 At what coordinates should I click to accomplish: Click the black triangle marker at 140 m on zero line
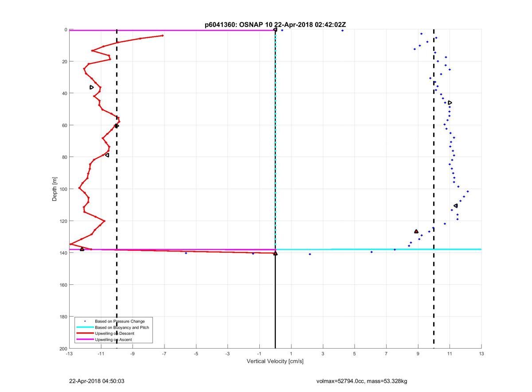[275, 253]
